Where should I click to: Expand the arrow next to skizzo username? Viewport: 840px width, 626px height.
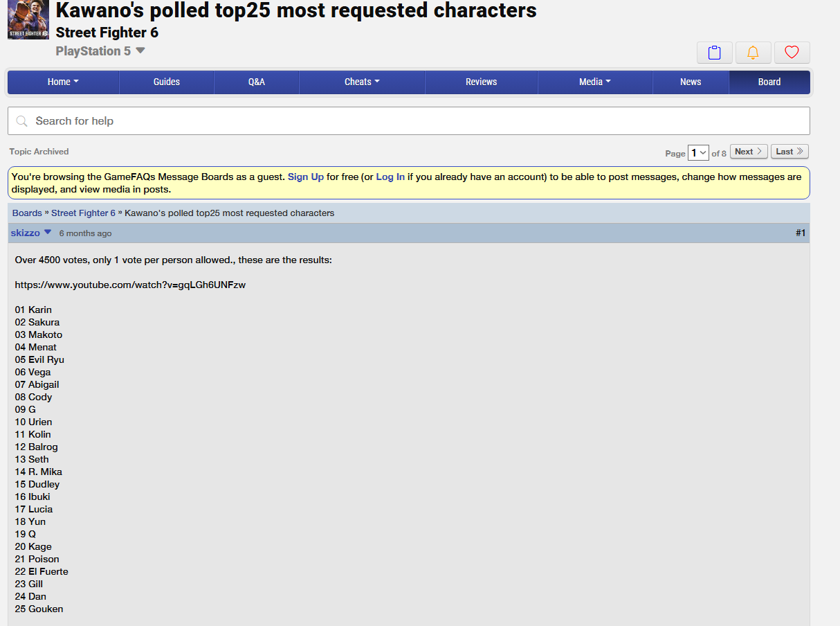[48, 233]
